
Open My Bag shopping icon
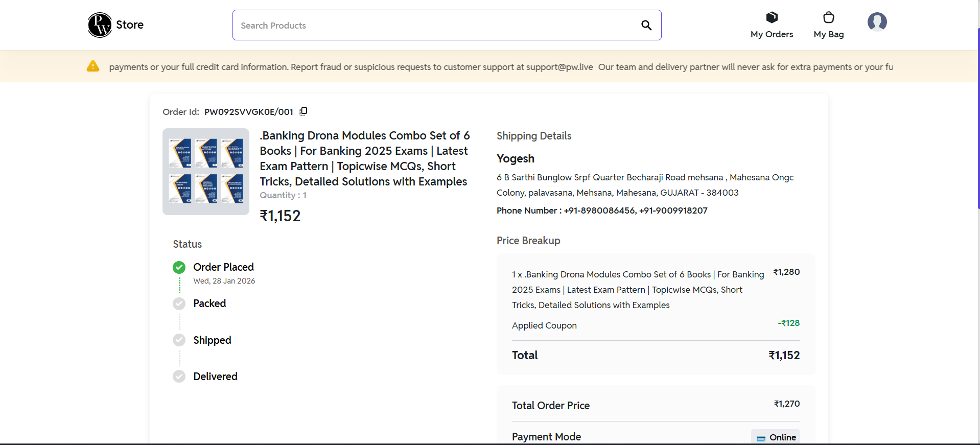(828, 18)
